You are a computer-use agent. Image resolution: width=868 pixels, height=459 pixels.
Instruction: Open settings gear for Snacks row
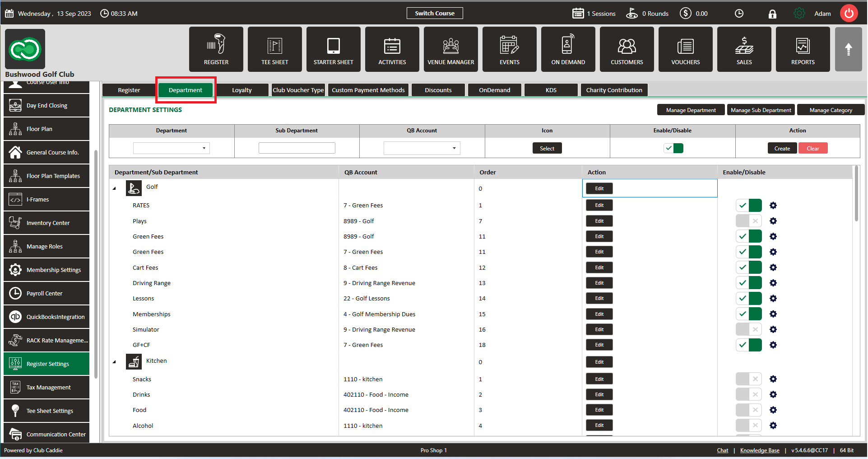pos(773,379)
